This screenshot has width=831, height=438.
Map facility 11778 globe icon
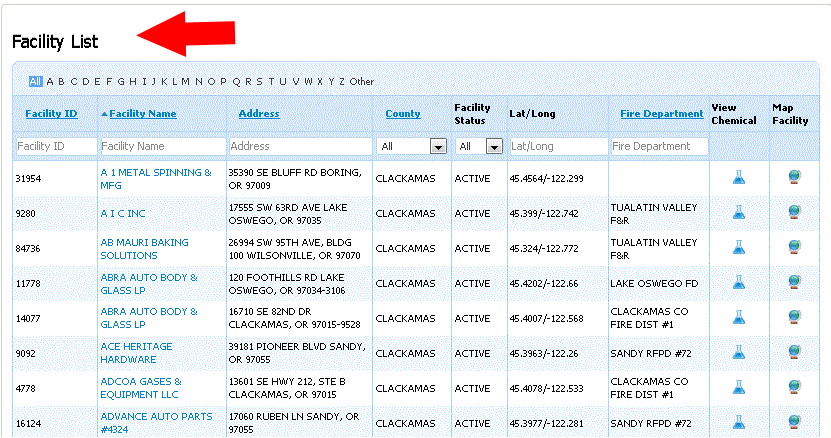click(x=794, y=282)
